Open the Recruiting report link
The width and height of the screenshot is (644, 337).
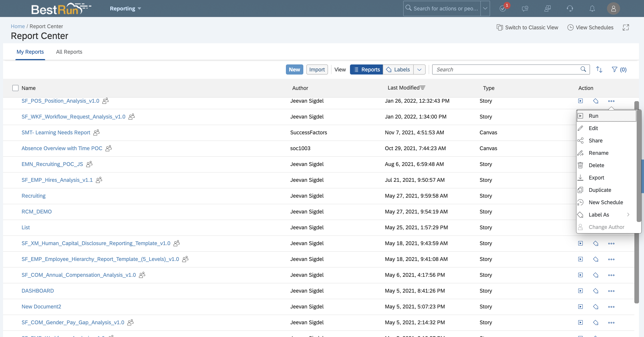[x=34, y=196]
